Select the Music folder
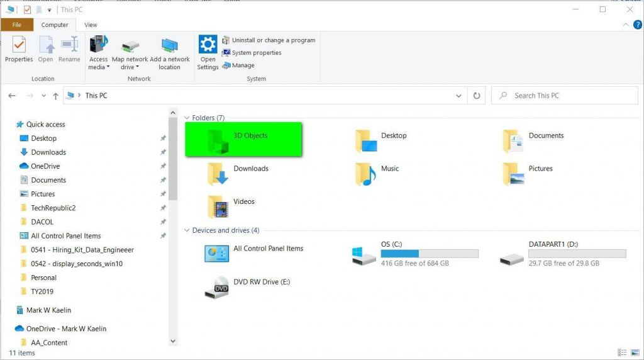The image size is (644, 360). tap(377, 173)
